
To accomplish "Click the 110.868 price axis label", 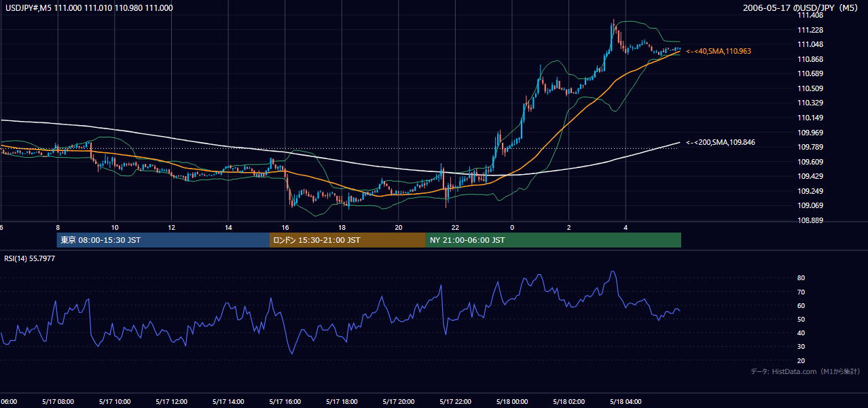I will pos(810,59).
